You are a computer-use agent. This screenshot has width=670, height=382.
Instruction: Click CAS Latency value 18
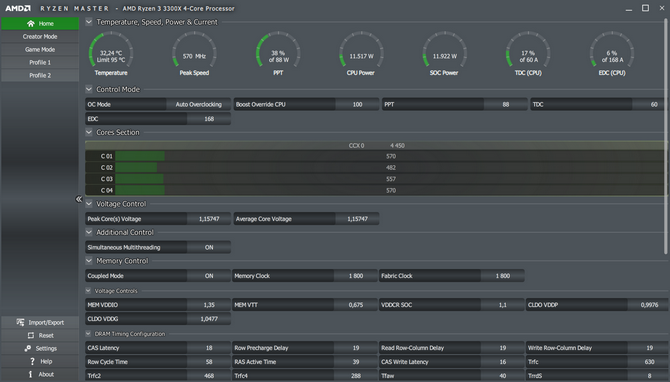pos(209,348)
